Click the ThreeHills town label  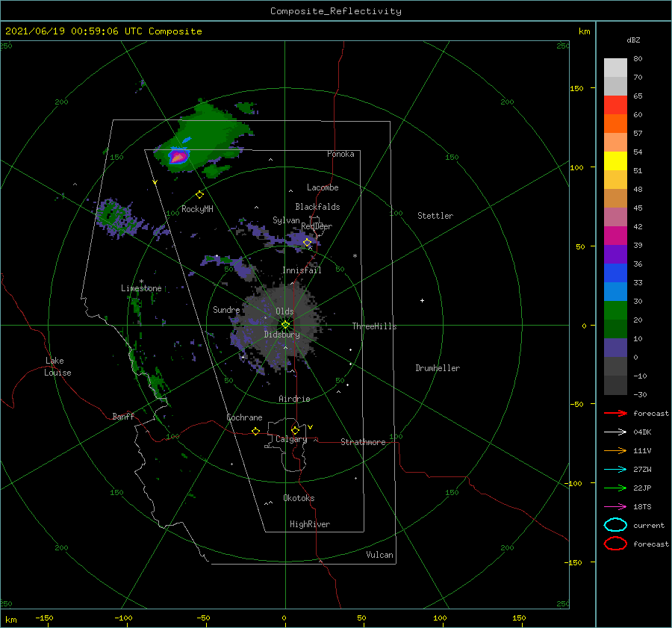[374, 326]
